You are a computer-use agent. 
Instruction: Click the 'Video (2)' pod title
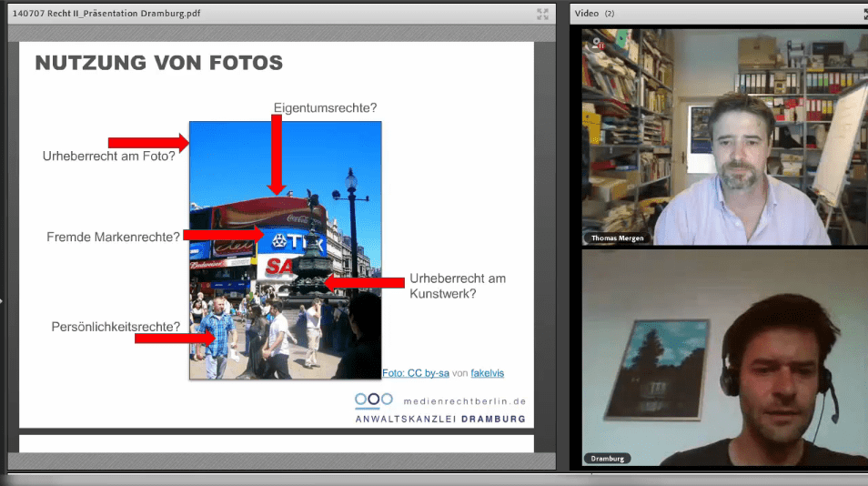tap(594, 14)
